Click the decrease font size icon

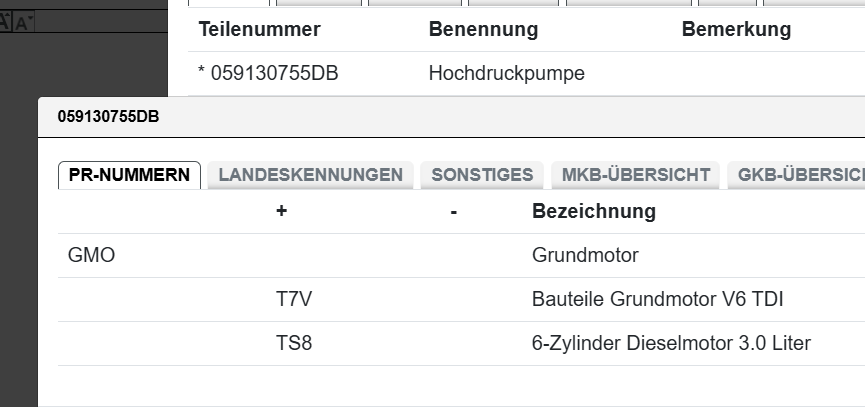(23, 22)
